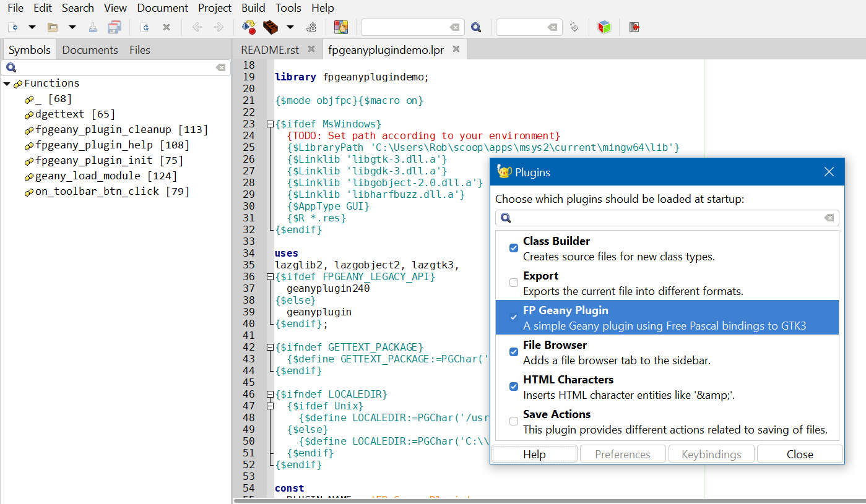Select fpgeany_plugin_cleanup [113] in symbols
Screen dimensions: 866x504
tap(122, 129)
